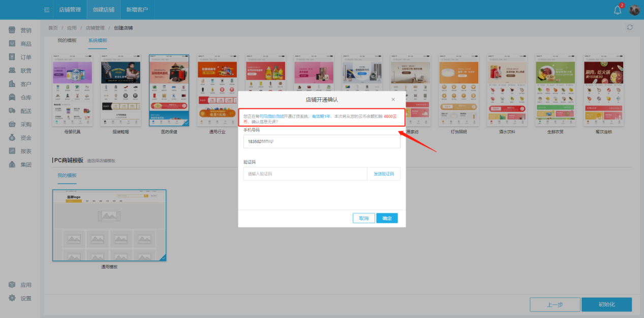Open 商品 products from sidebar
Viewport: 644px width, 318px height.
[12, 44]
